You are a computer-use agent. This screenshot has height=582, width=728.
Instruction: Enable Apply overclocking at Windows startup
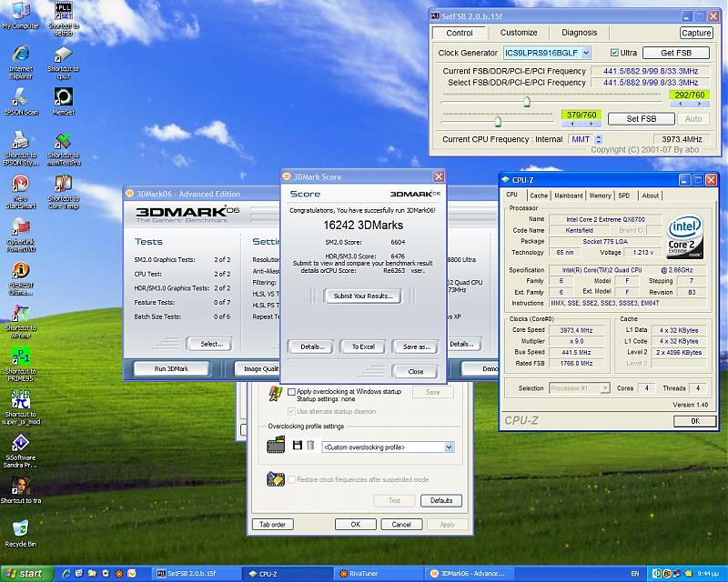point(291,392)
